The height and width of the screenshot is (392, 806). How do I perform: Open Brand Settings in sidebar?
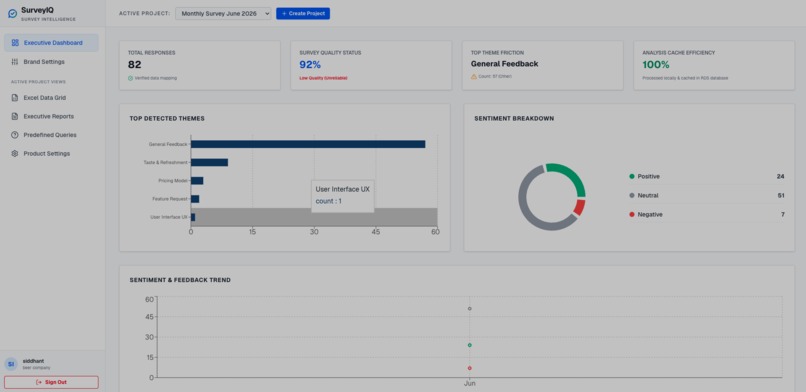pos(51,62)
